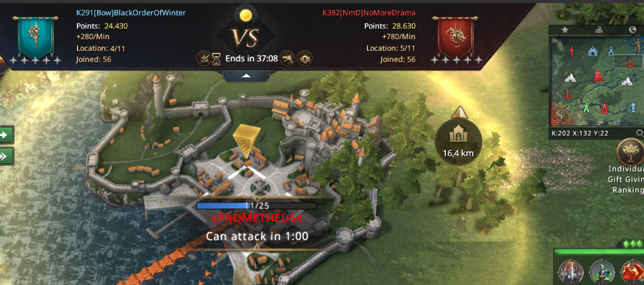Select the first armored hero portrait at bottom right

click(571, 272)
